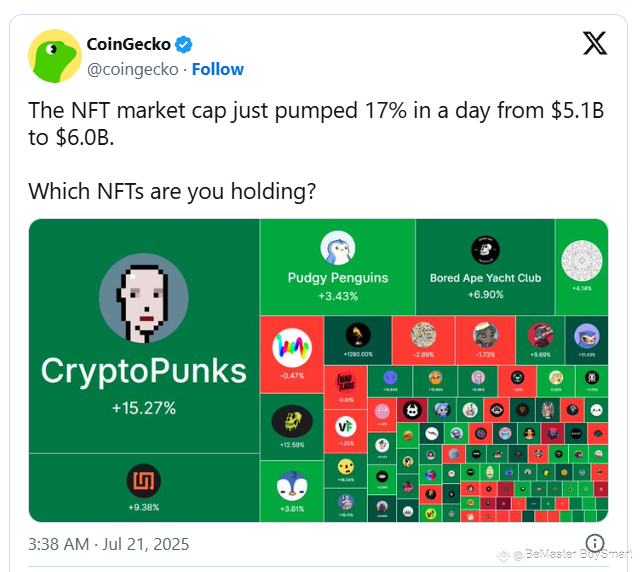Image resolution: width=640 pixels, height=572 pixels.
Task: Click the colorful squiggle icon at -0.47%
Action: (292, 348)
